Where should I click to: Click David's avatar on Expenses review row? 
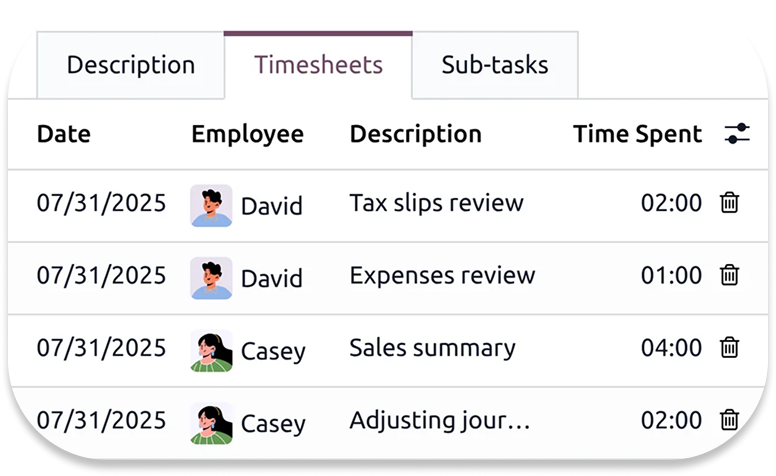[x=211, y=277]
